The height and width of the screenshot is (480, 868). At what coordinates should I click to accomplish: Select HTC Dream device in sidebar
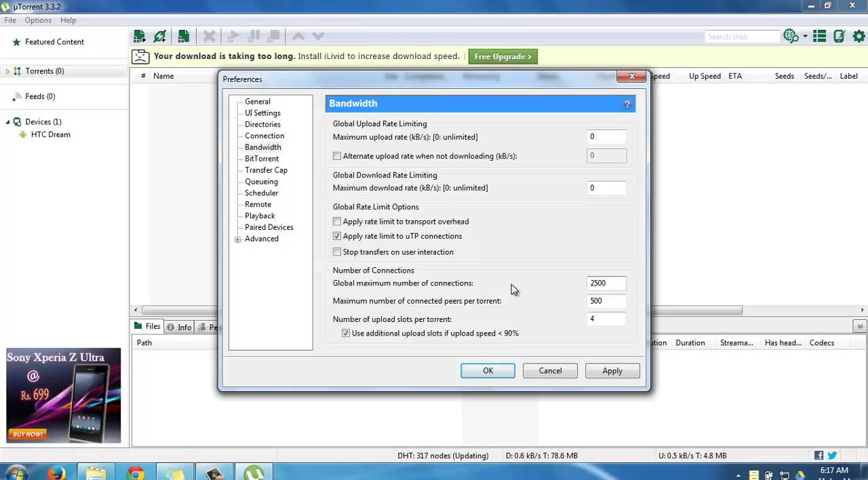click(50, 135)
